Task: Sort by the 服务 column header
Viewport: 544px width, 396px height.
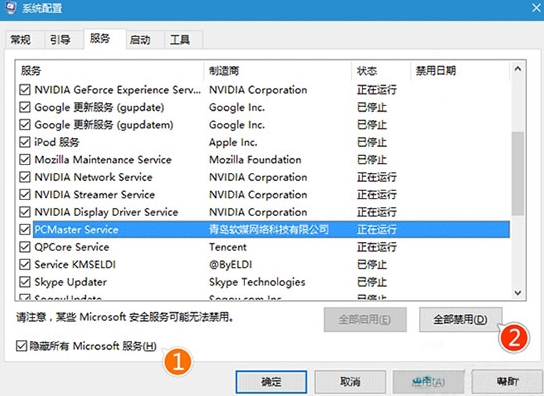Action: tap(110, 71)
